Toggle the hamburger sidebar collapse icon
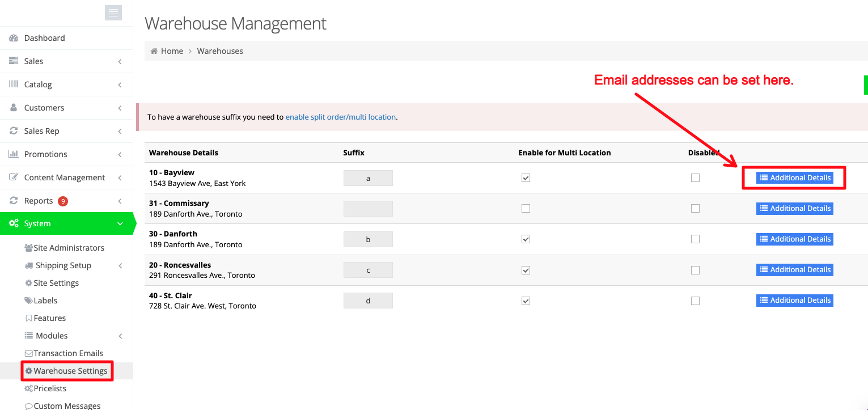 tap(113, 12)
